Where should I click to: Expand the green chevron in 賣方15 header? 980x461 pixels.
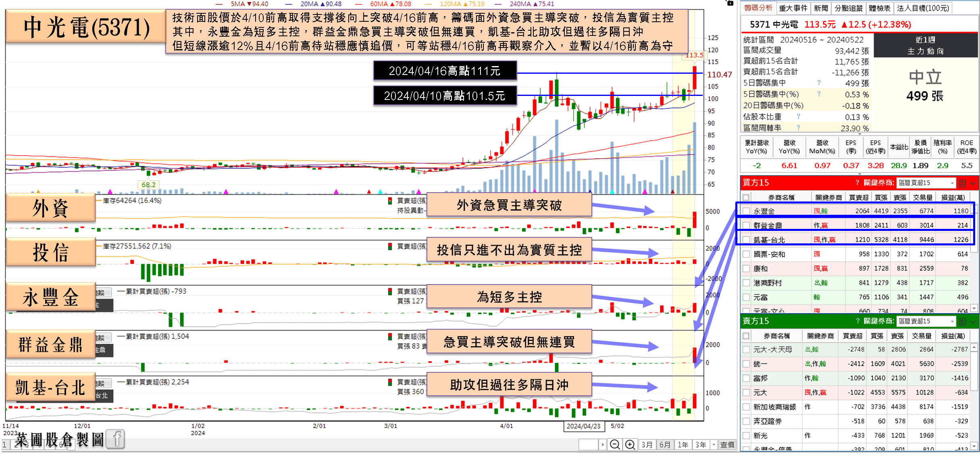pos(973,322)
